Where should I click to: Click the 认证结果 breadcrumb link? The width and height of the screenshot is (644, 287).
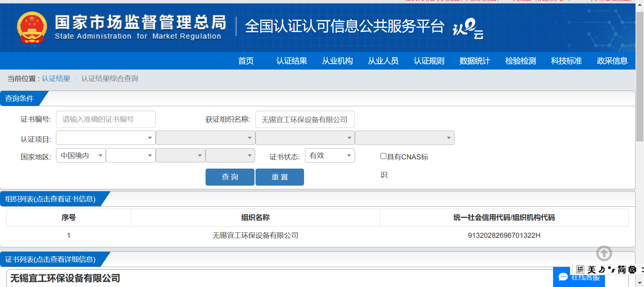point(56,79)
